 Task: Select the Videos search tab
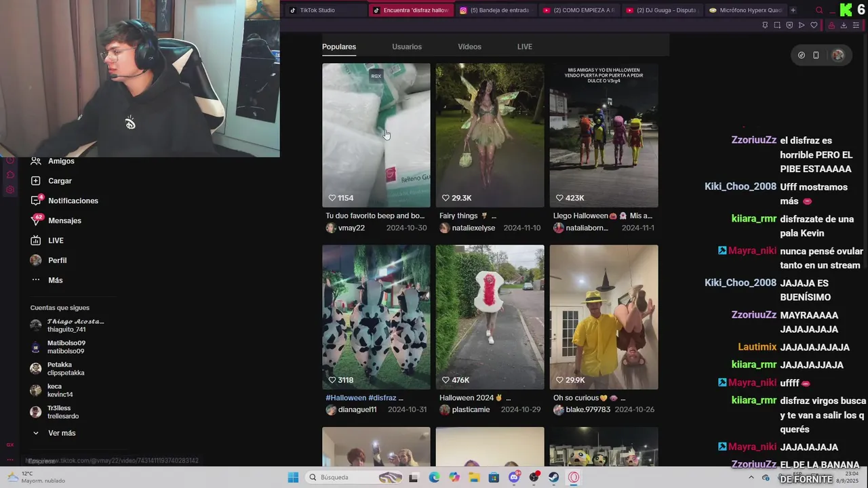469,47
